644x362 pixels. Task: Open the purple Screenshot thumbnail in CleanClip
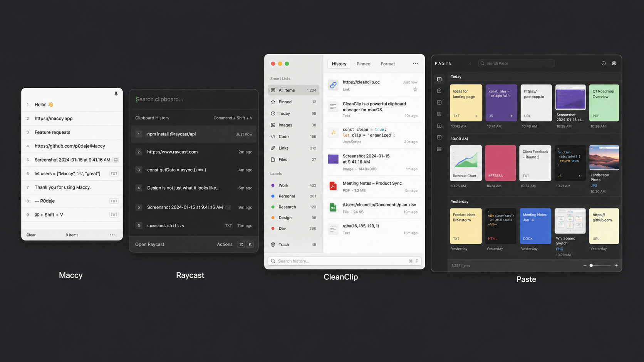pos(333,159)
